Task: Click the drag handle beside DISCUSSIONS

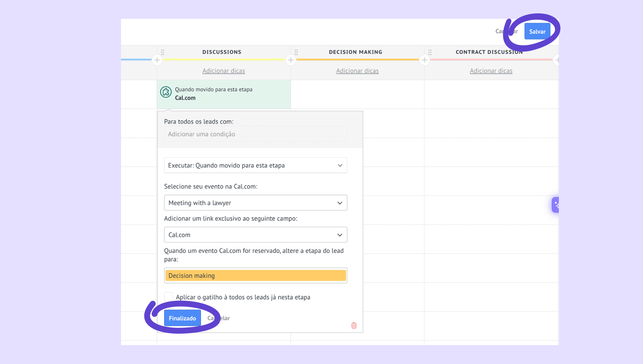Action: (x=162, y=52)
